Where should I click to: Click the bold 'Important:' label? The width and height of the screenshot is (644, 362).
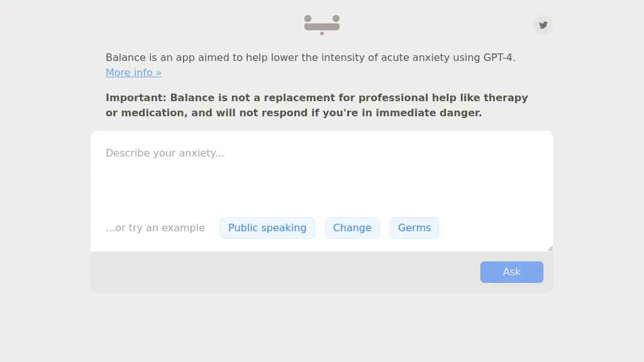[136, 98]
